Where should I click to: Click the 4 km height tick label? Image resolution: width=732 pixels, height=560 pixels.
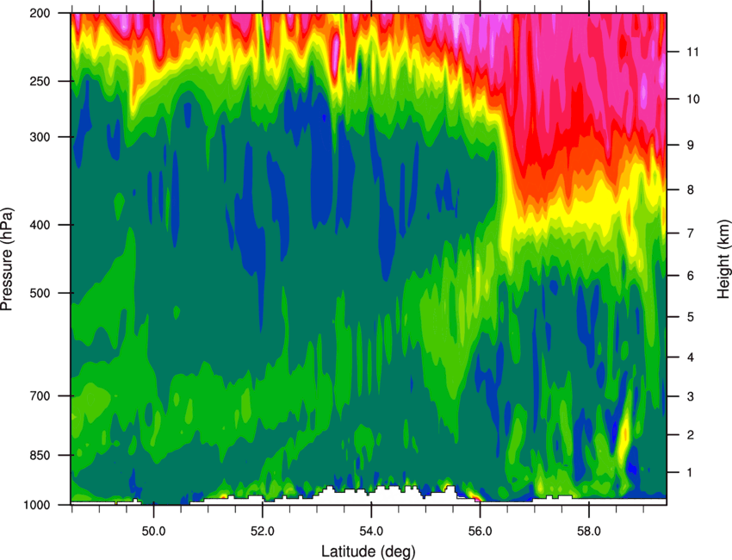[690, 358]
